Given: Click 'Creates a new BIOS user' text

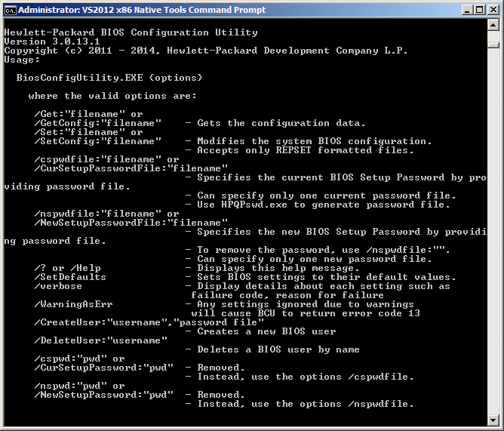Looking at the screenshot, I should (266, 331).
